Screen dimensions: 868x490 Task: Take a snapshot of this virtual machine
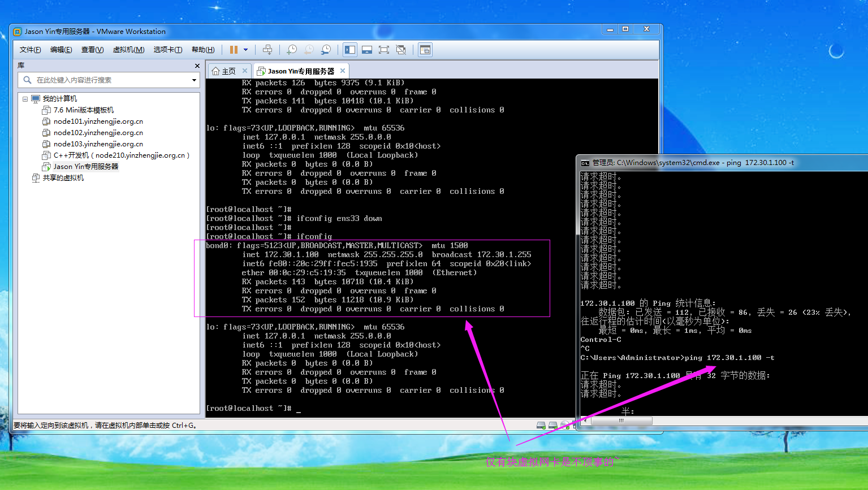coord(292,50)
